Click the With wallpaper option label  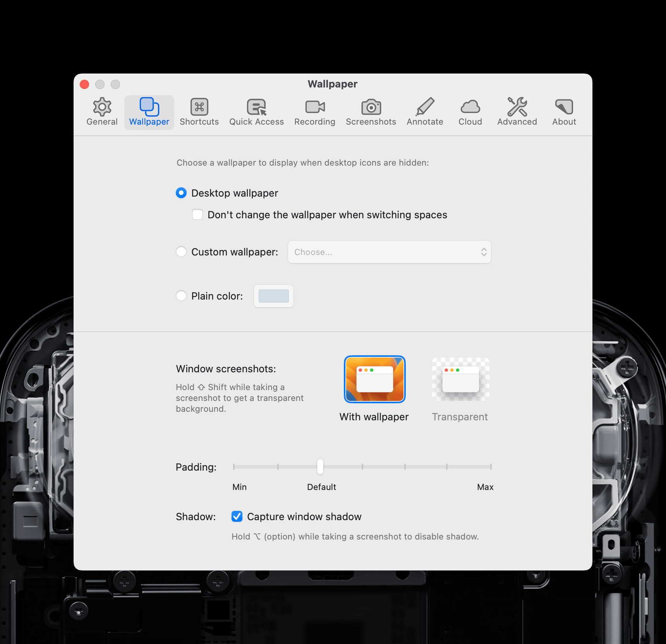pos(374,417)
